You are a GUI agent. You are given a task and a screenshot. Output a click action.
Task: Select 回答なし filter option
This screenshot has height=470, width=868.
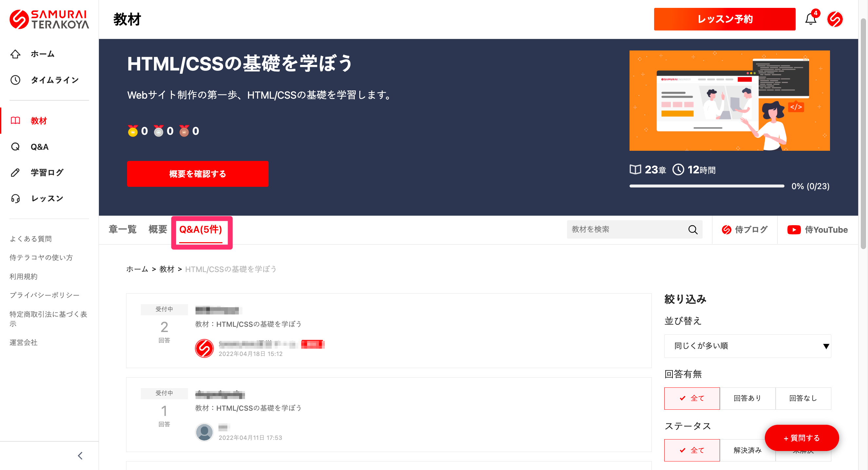point(803,398)
